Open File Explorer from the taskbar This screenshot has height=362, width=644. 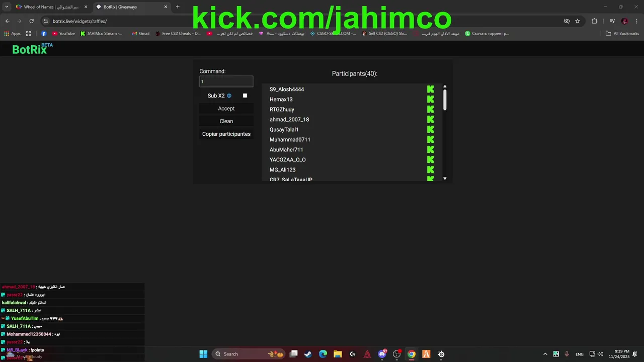[x=338, y=354]
